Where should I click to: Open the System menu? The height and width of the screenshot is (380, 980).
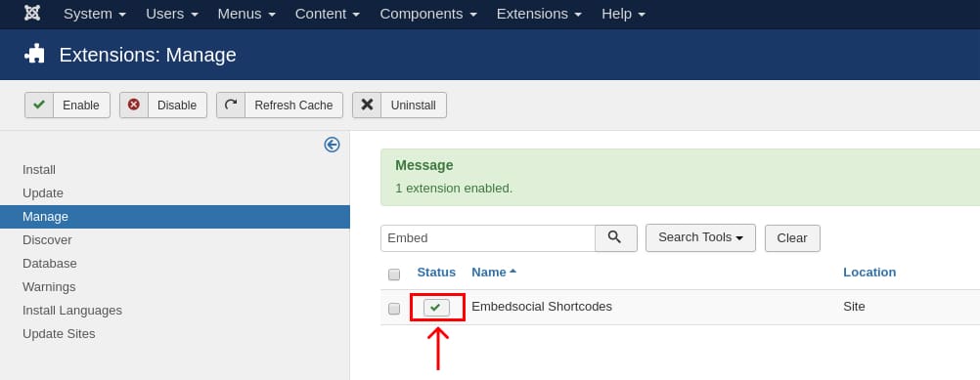(94, 14)
